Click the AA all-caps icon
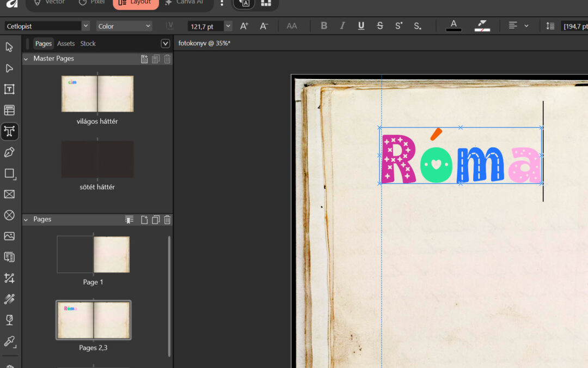Screen dimensions: 588x368 (x=292, y=26)
